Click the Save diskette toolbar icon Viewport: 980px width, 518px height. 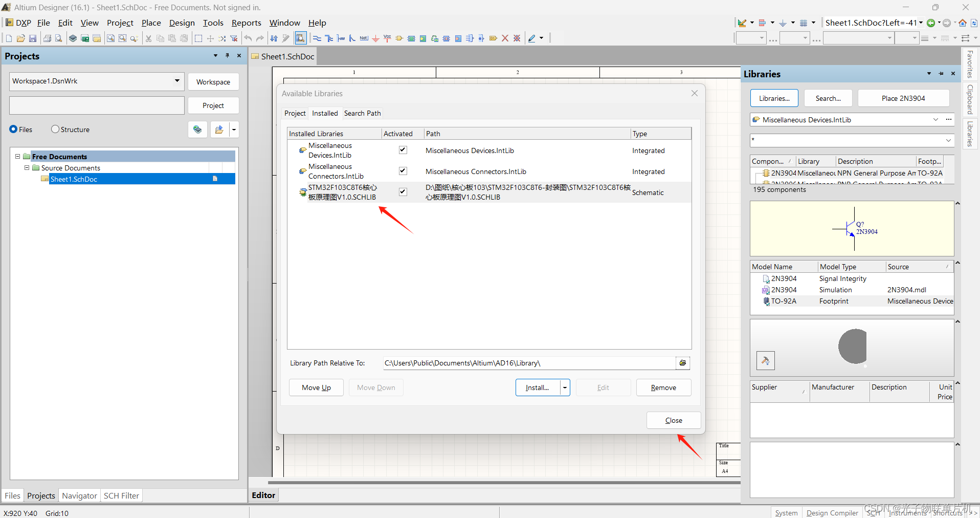point(33,38)
